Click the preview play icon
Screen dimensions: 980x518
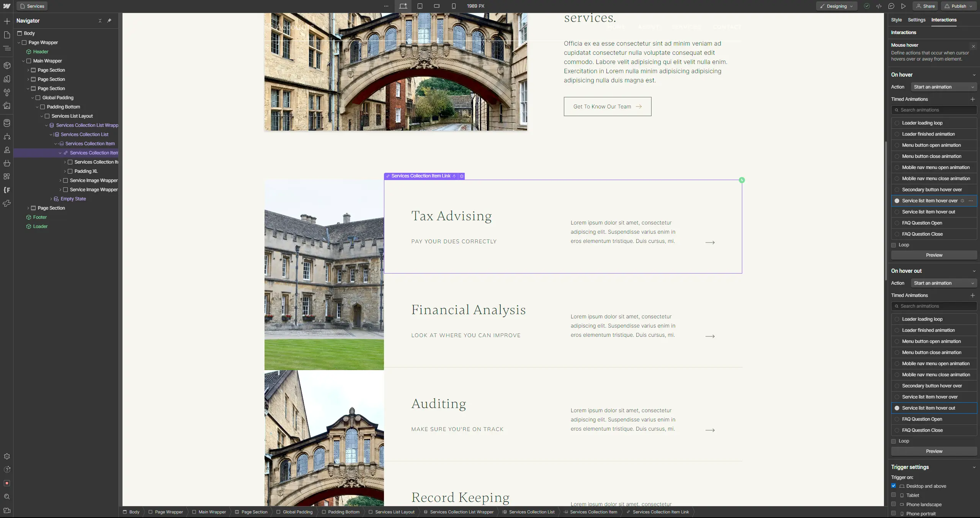(x=903, y=6)
